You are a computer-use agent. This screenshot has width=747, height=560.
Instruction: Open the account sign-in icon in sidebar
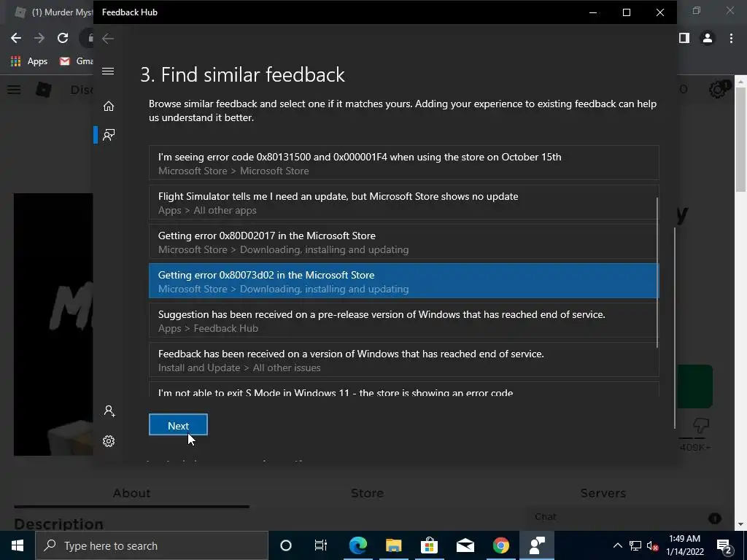(109, 411)
